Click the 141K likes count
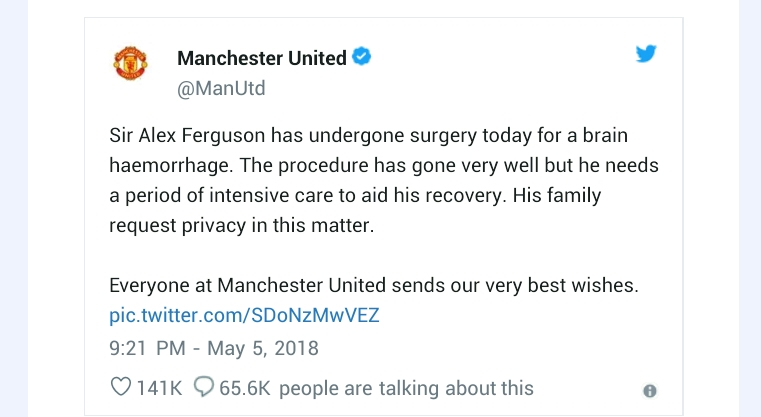This screenshot has height=417, width=761. click(x=158, y=388)
